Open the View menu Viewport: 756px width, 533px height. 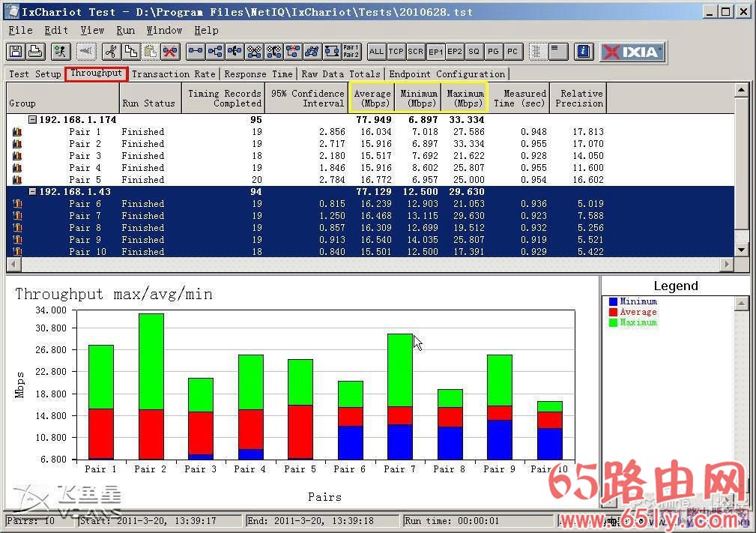[x=93, y=31]
